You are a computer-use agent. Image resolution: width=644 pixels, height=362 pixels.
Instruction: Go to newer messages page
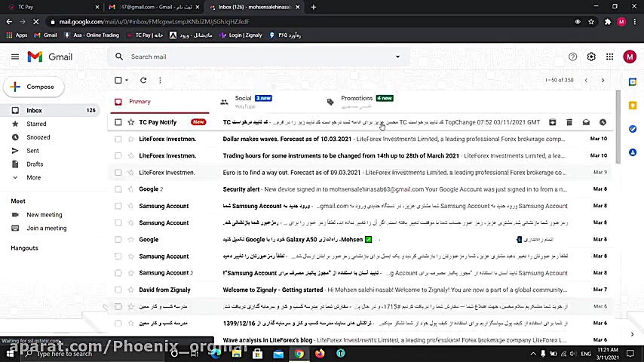click(x=586, y=80)
